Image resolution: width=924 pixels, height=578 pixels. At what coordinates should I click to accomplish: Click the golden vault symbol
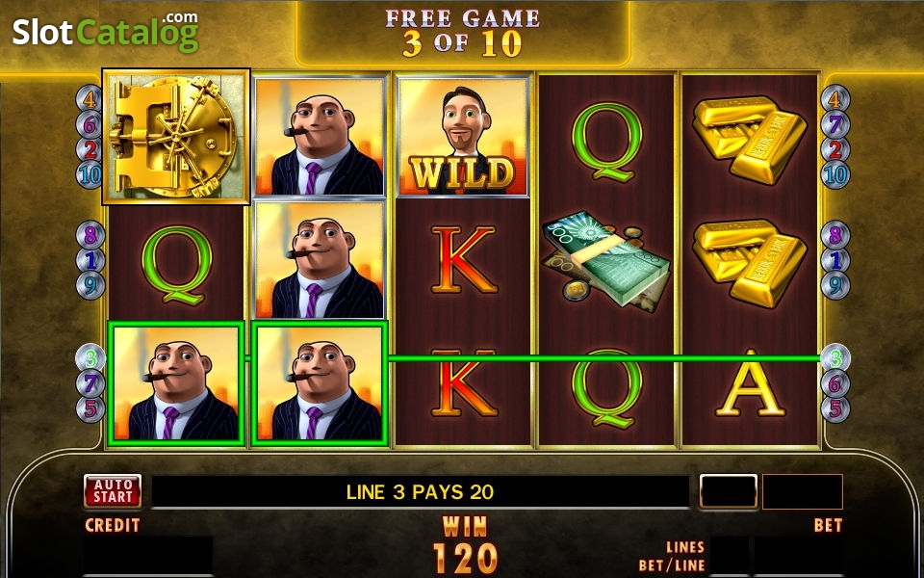point(176,137)
